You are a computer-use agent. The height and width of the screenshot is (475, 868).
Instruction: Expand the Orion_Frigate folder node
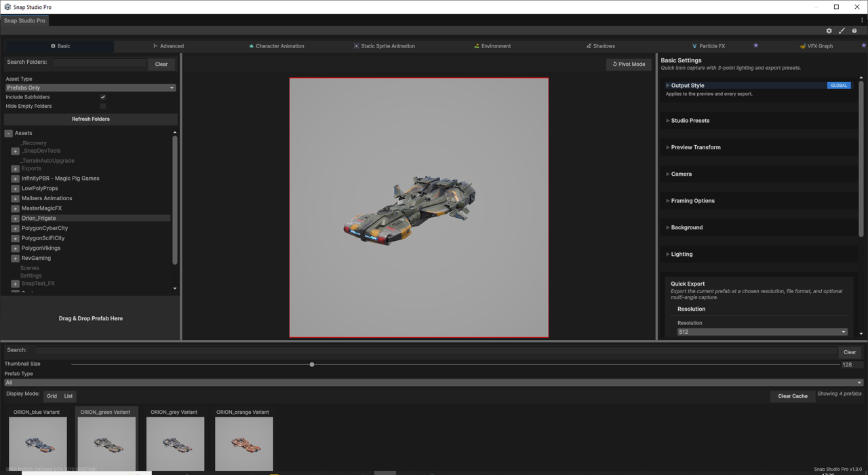click(15, 218)
